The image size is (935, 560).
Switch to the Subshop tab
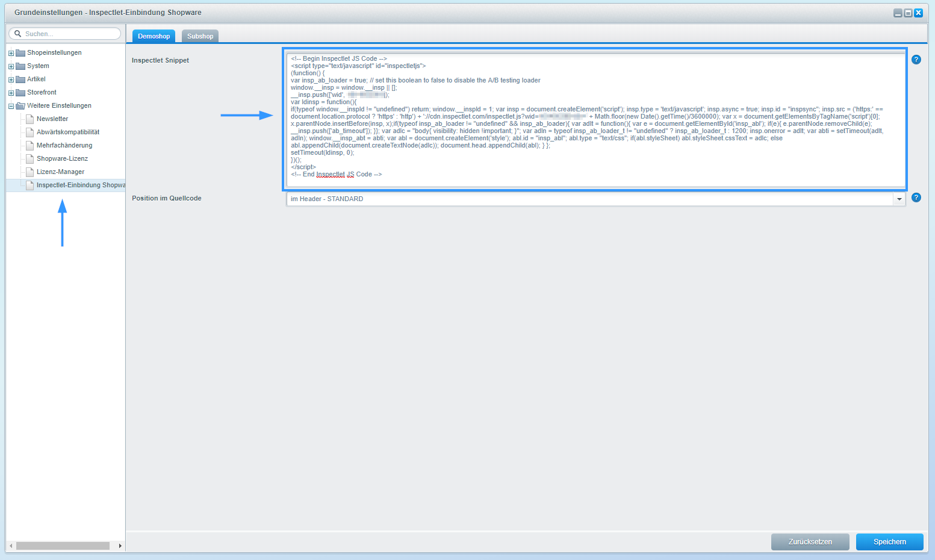200,36
